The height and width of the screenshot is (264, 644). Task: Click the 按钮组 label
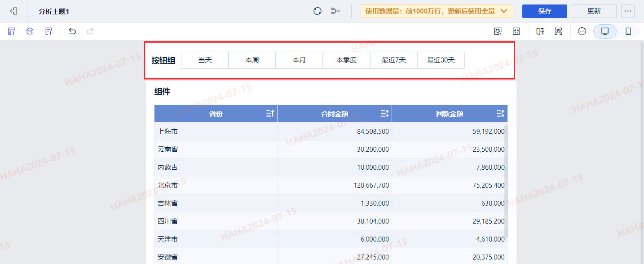[163, 61]
